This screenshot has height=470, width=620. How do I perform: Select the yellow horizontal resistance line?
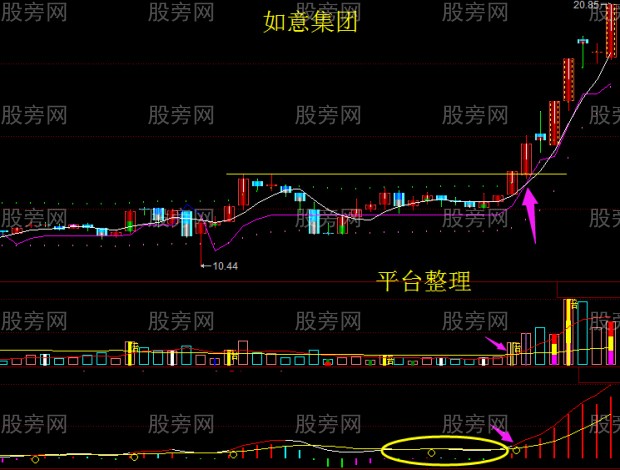coord(396,174)
